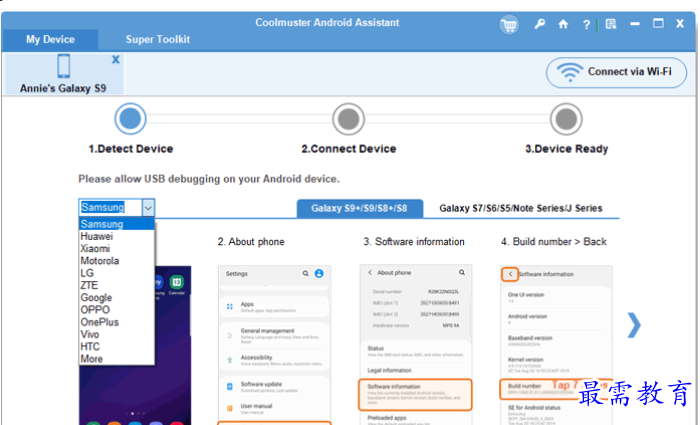Choose Samsung in the brand list

[117, 224]
